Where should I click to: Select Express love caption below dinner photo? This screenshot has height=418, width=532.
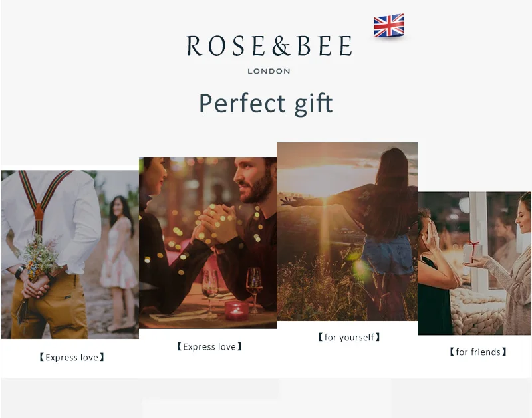[x=209, y=346]
